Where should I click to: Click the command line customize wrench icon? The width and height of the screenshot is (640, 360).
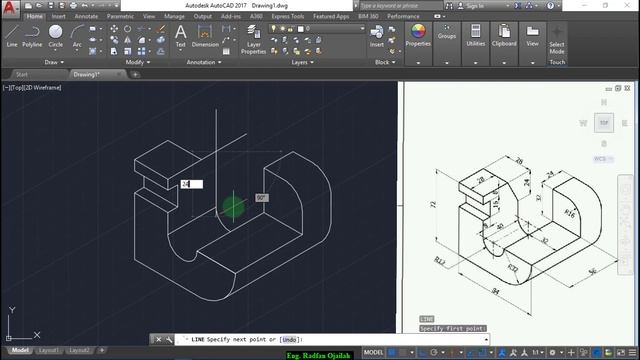169,340
